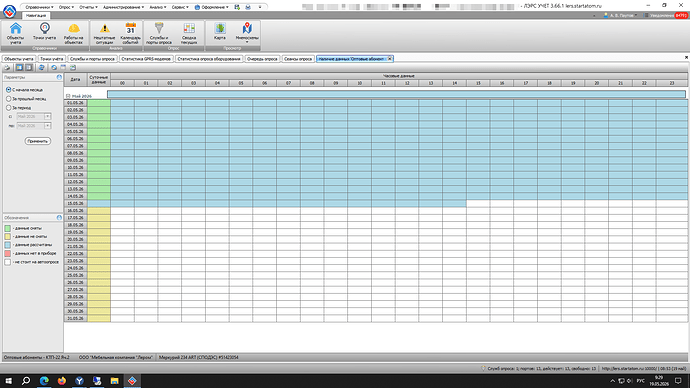
Task: Launch Microsoft Edge from taskbar
Action: [44, 381]
